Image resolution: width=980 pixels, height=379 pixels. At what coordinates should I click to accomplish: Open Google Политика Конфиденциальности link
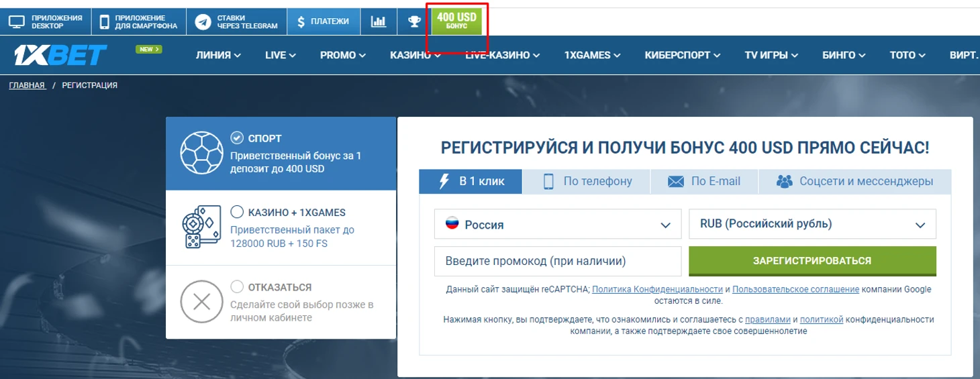click(x=657, y=290)
